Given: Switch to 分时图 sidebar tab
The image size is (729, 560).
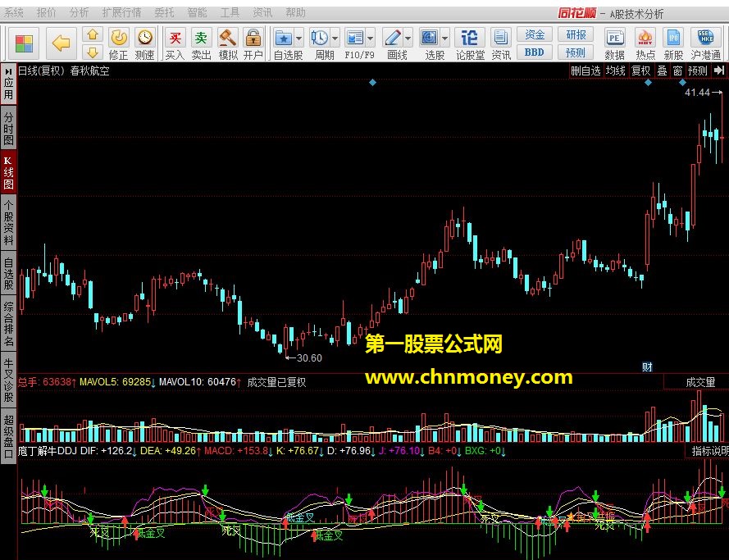Looking at the screenshot, I should (8, 128).
